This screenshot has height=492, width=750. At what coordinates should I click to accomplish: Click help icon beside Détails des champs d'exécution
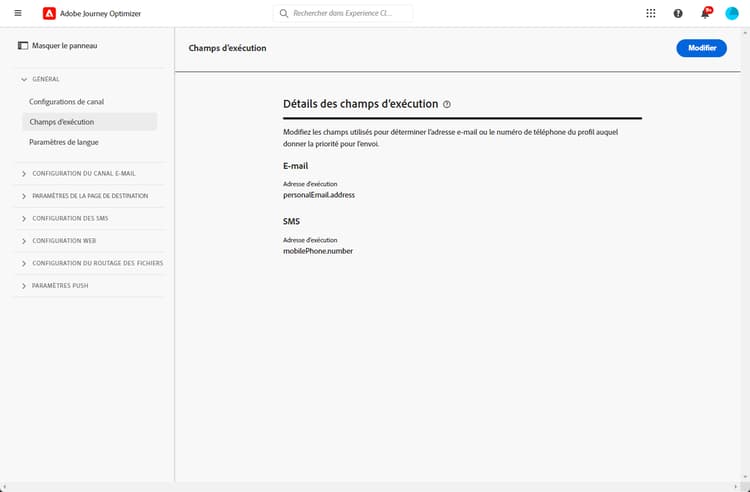tap(447, 104)
